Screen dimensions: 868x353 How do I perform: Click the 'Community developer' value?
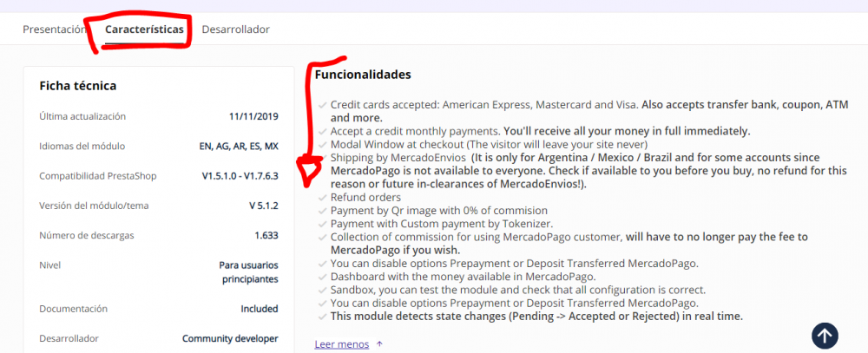(230, 338)
